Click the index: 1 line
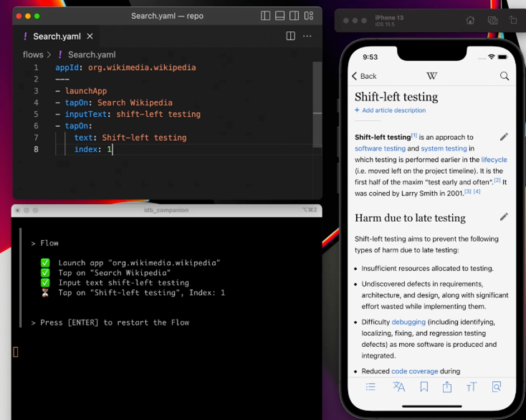 (93, 149)
